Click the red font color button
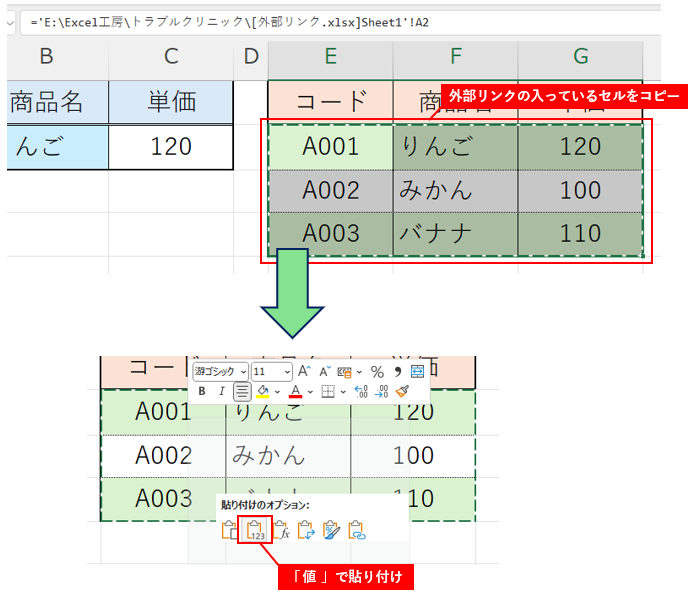Image resolution: width=698 pixels, height=601 pixels. click(295, 391)
